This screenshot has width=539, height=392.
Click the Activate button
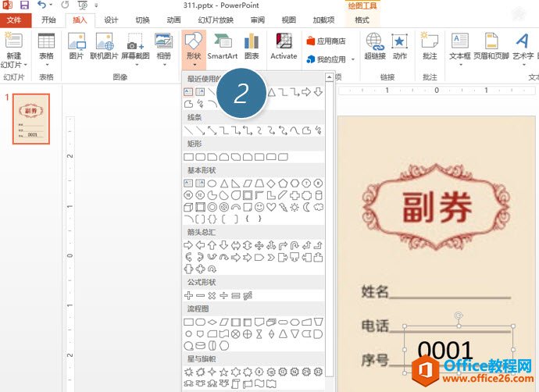coord(284,46)
